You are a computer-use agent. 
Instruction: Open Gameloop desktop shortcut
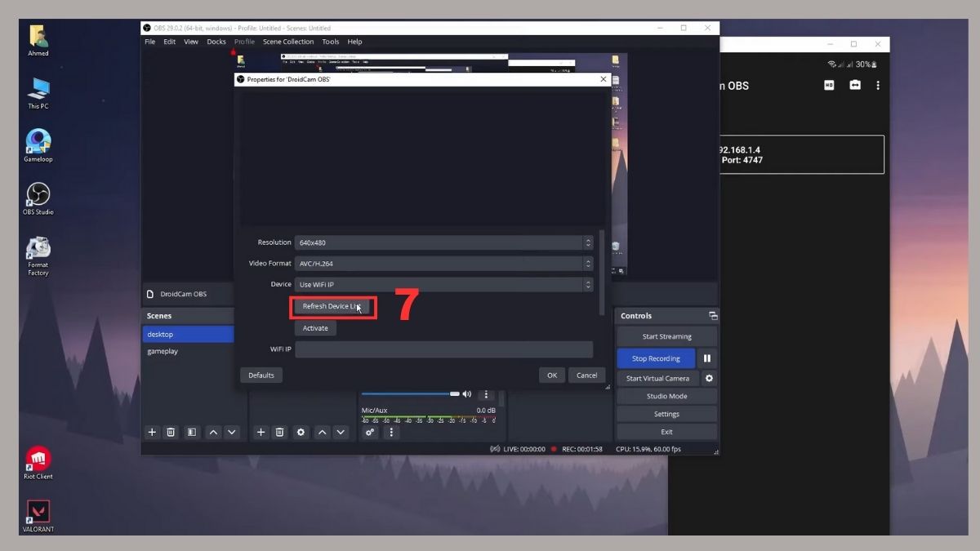(x=38, y=145)
